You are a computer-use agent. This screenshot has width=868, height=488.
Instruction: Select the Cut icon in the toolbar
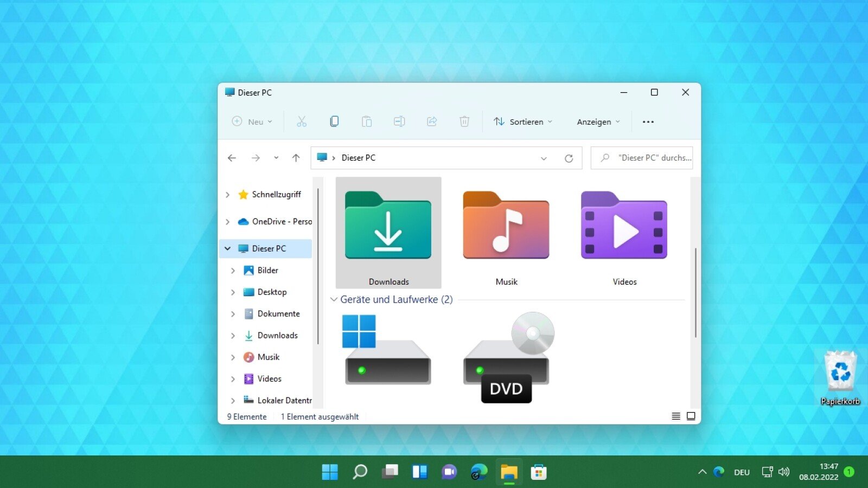coord(302,121)
